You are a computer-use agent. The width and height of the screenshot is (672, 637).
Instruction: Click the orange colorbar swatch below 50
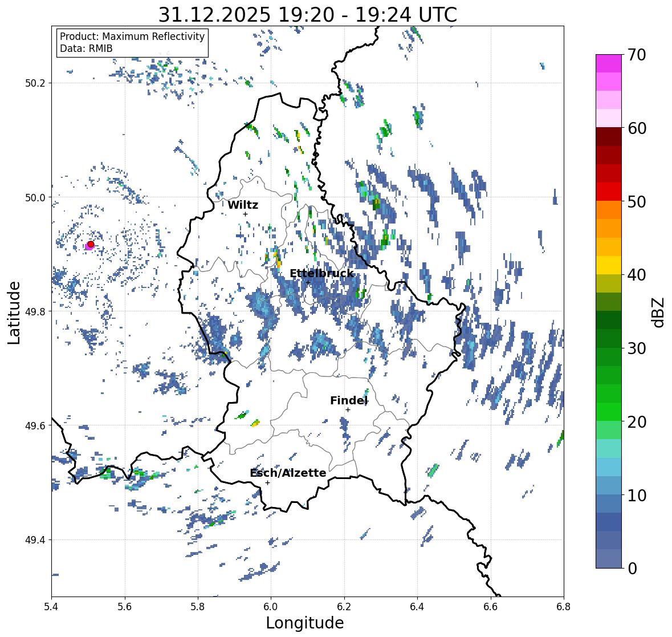click(609, 210)
